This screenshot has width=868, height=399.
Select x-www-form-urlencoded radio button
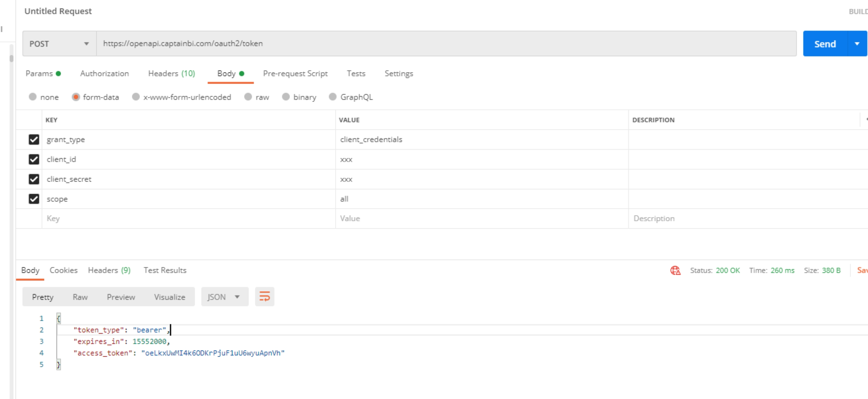click(x=136, y=97)
